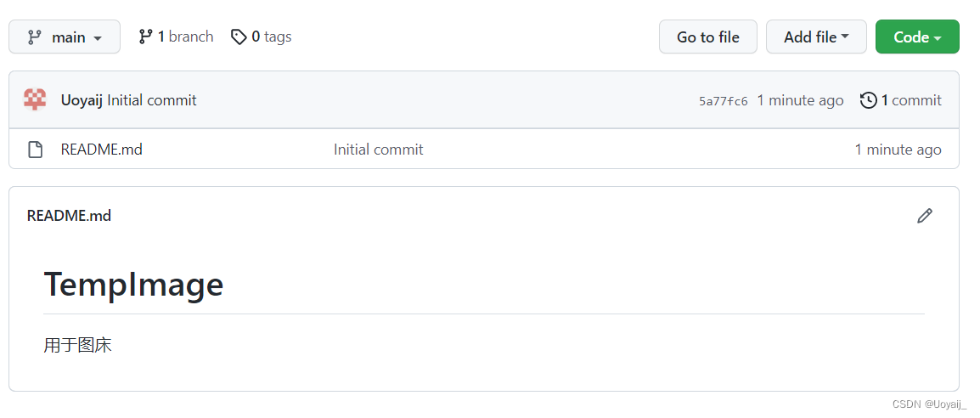980x418 pixels.
Task: Click the branch icon beside 1 branch
Action: (x=145, y=37)
